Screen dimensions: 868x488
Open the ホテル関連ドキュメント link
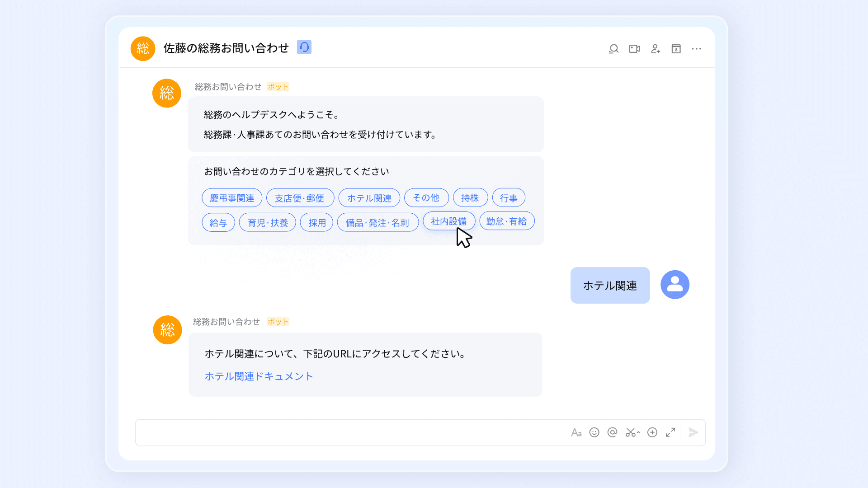click(x=259, y=376)
